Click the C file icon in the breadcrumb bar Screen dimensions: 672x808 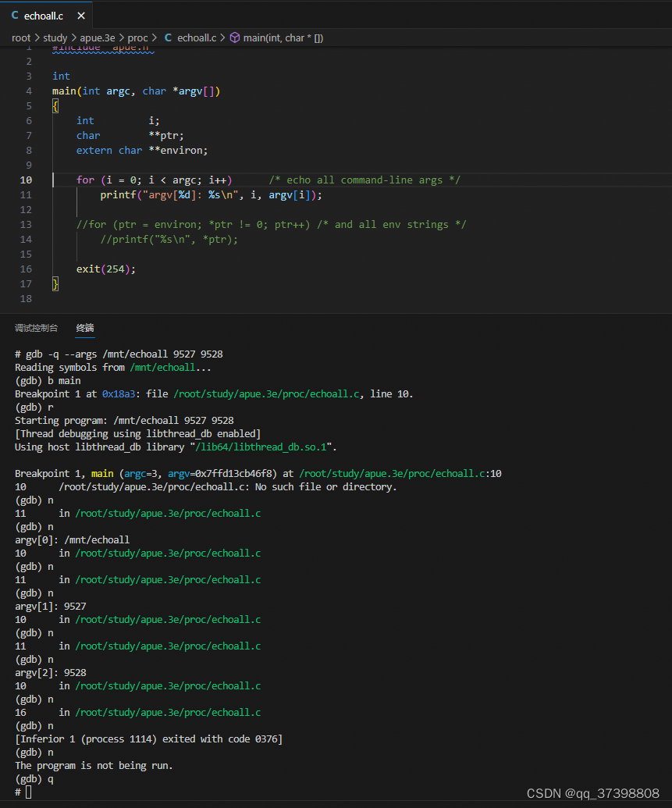167,37
